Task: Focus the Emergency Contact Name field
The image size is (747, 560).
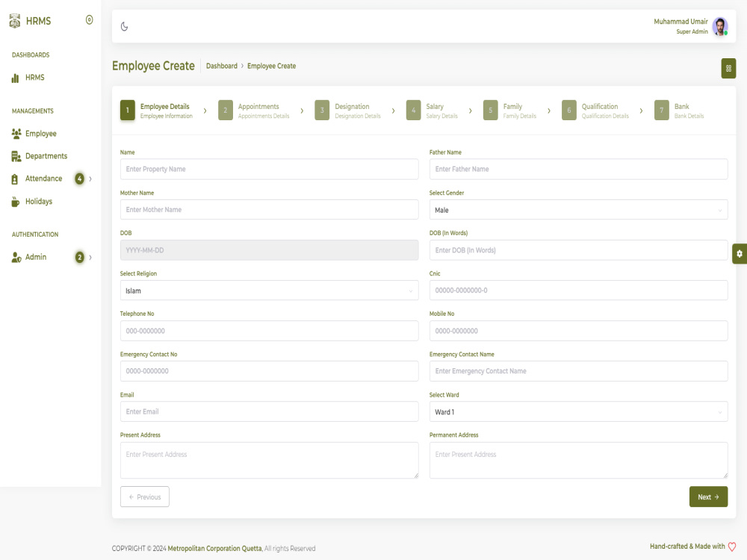Action: coord(578,371)
